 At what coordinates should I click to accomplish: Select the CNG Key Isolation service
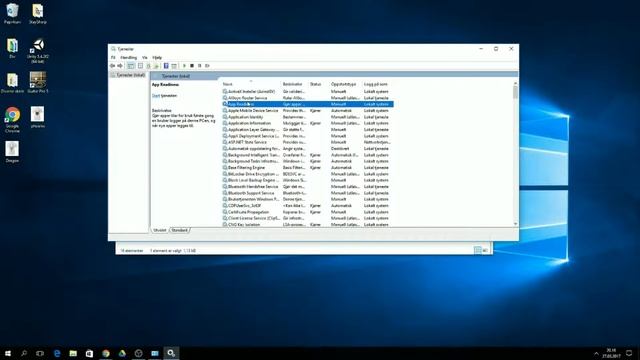[x=308, y=224]
